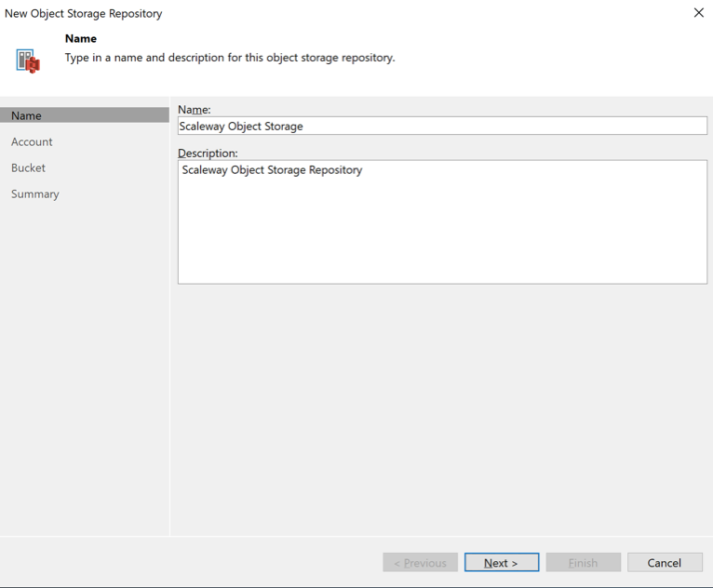Click the 'Description:' field label
Viewport: 713px width, 588px height.
(x=208, y=153)
